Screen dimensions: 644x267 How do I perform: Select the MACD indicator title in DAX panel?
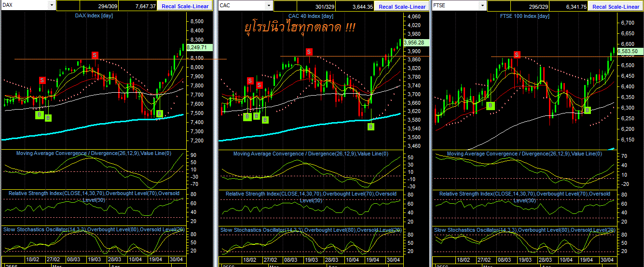coord(94,154)
